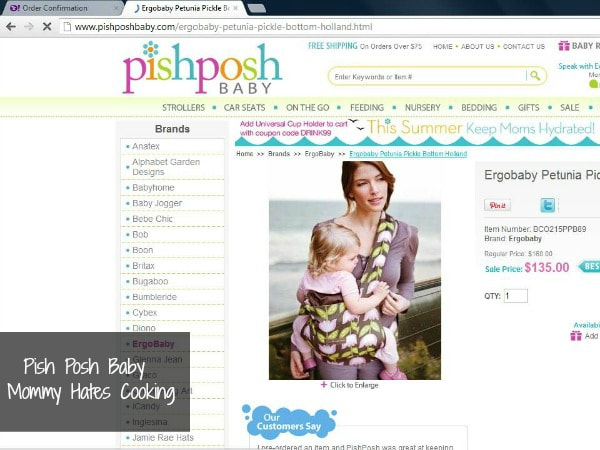The height and width of the screenshot is (450, 600).
Task: Open the SALE menu
Action: coord(569,108)
